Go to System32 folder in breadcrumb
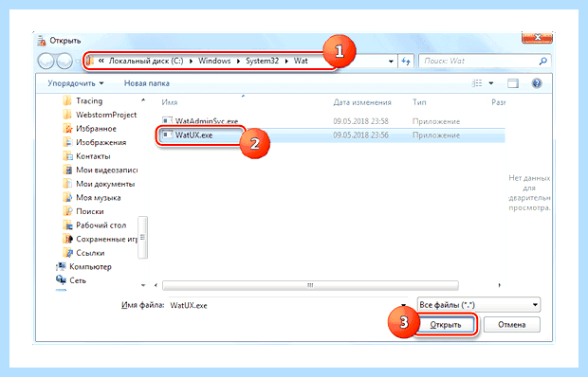 point(262,61)
